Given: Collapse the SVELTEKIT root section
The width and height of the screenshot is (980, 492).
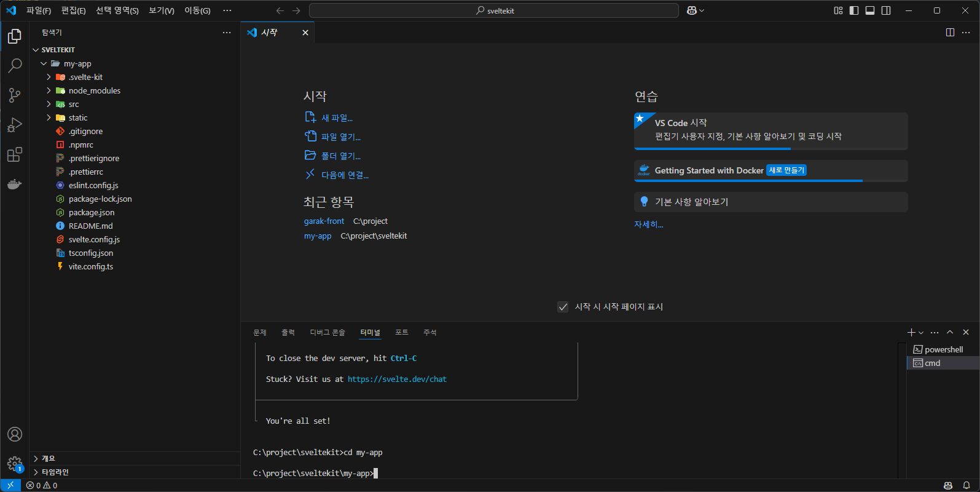Looking at the screenshot, I should [x=36, y=50].
